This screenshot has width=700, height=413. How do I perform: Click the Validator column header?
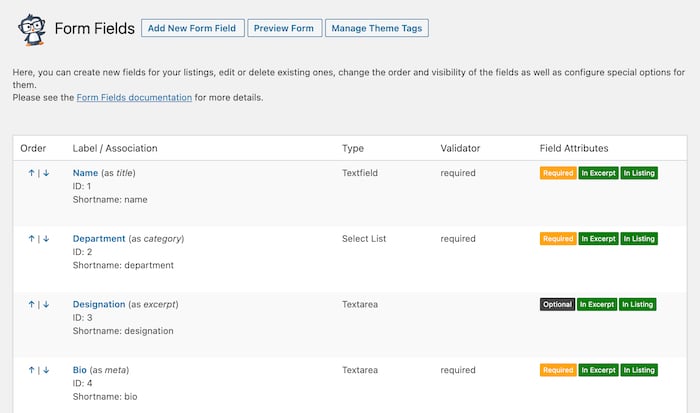(x=460, y=148)
